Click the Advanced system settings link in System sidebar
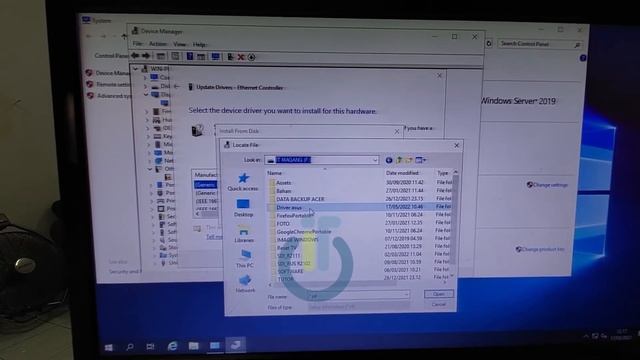Screen dimensions: 640x360 coord(114,96)
